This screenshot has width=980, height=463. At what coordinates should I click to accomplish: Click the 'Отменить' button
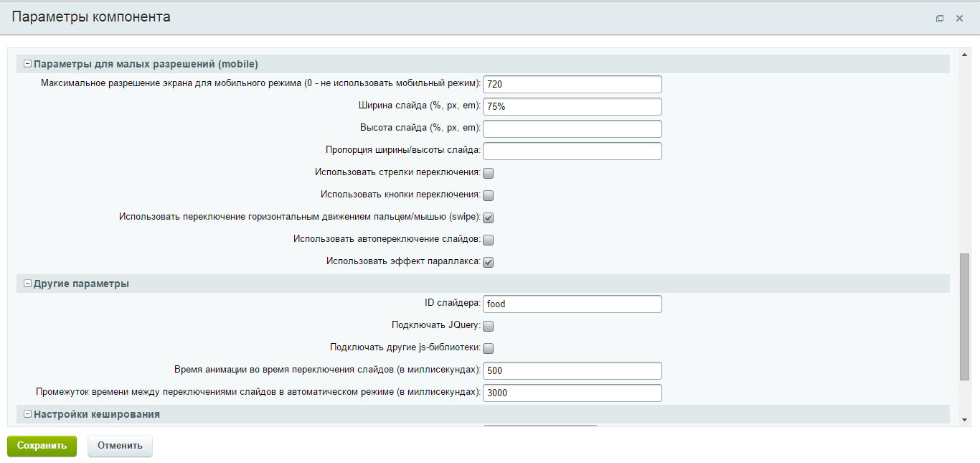click(120, 446)
